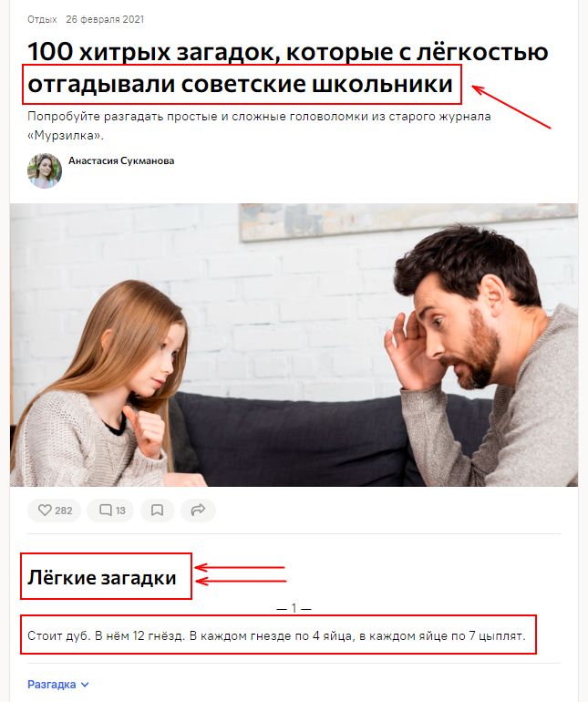Viewport: 588px width, 702px height.
Task: Click the author's round avatar photo
Action: (x=45, y=171)
